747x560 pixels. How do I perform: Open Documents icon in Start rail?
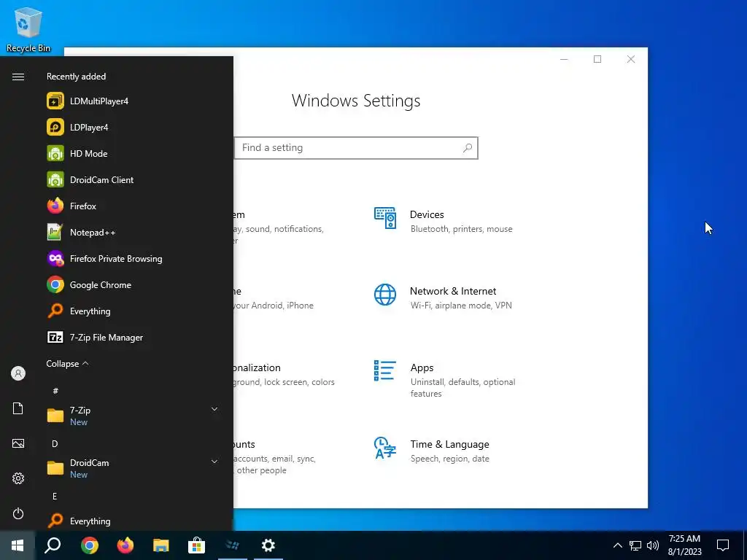coord(18,408)
